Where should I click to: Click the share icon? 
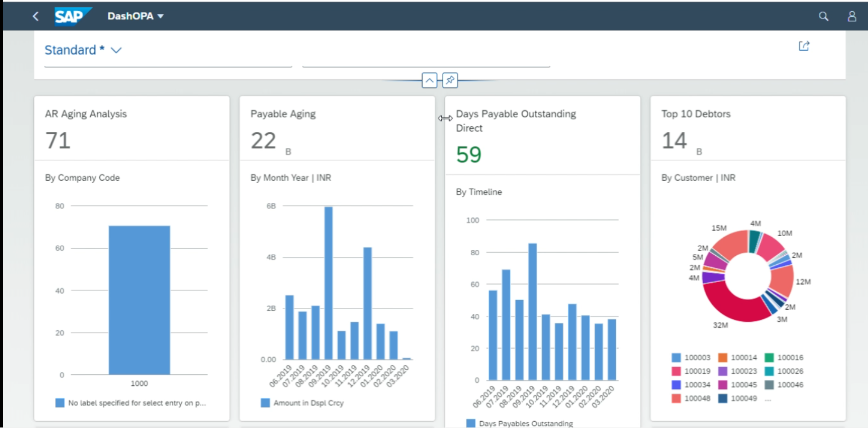[x=804, y=46]
